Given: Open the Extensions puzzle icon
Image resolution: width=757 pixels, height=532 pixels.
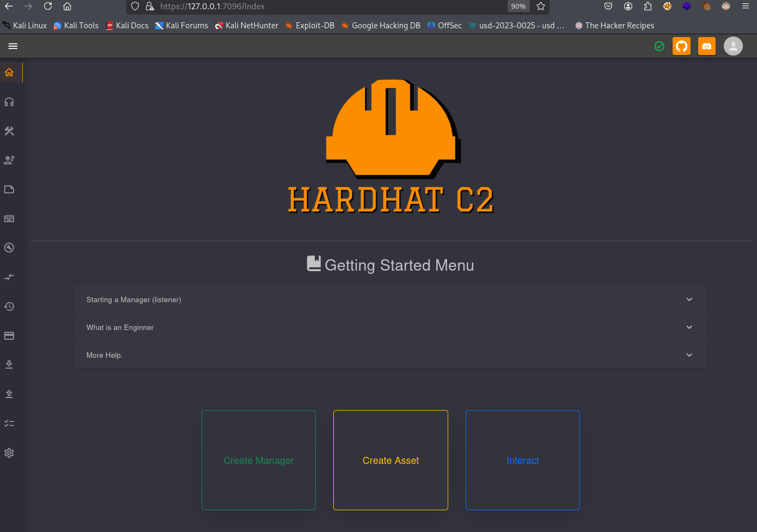Looking at the screenshot, I should [x=648, y=7].
